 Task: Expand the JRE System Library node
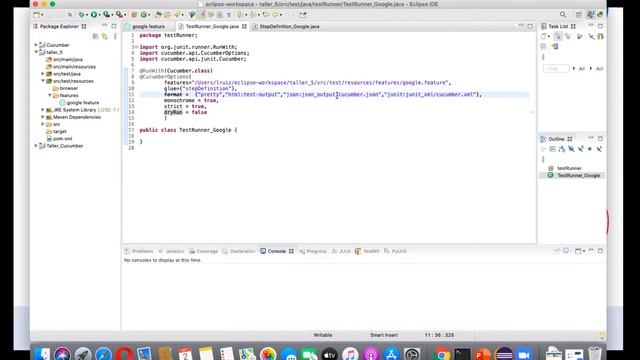(43, 110)
